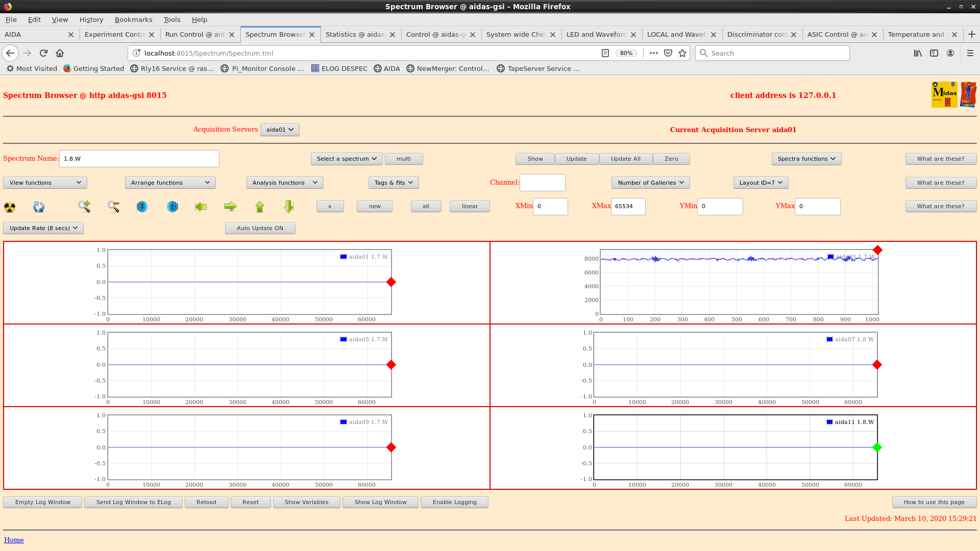The image size is (980, 551).
Task: Click the green up arrow icon
Action: [260, 207]
